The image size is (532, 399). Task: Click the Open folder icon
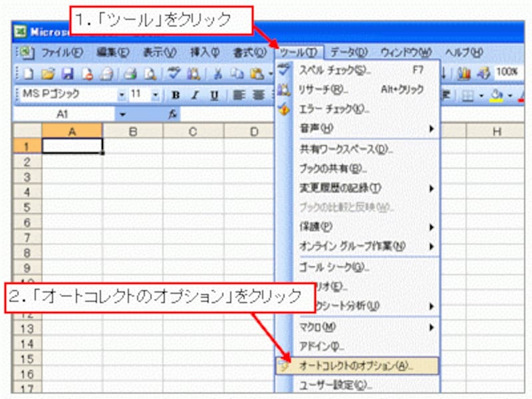[48, 73]
